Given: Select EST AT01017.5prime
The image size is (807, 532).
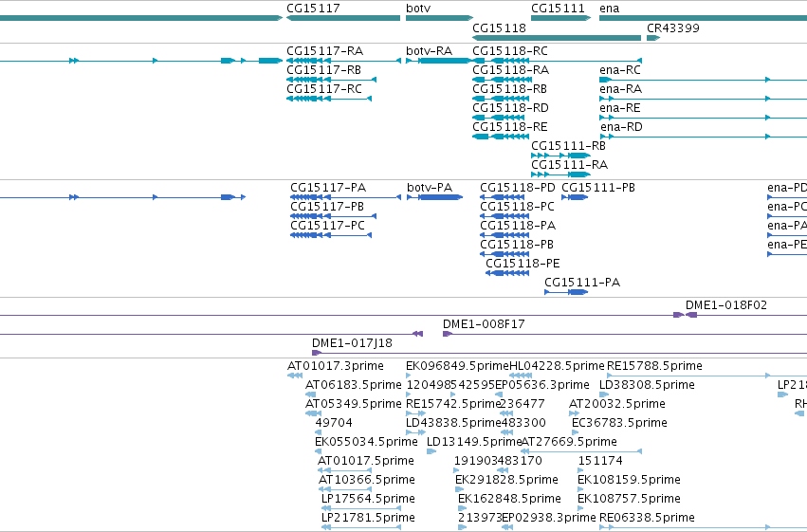Looking at the screenshot, I should [x=366, y=462].
